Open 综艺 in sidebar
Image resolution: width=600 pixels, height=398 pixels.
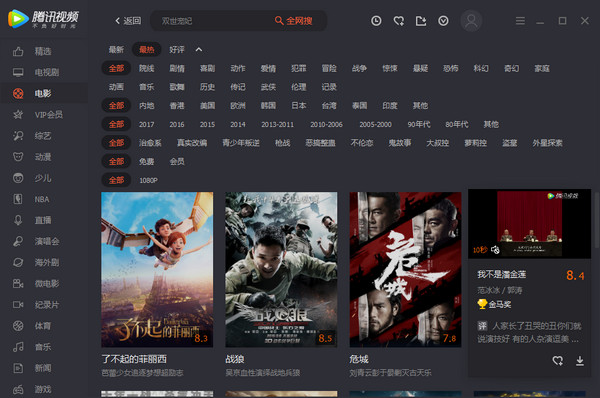(x=43, y=135)
